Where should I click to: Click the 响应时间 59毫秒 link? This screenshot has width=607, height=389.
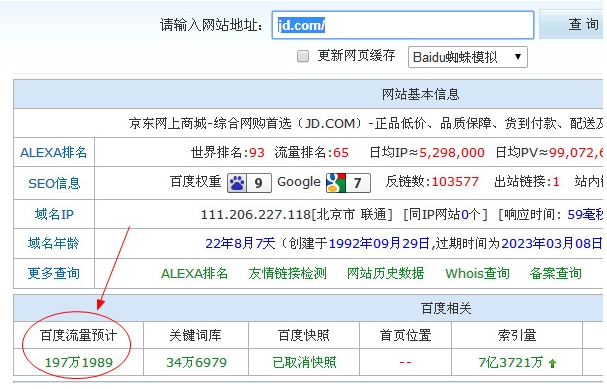pos(586,214)
